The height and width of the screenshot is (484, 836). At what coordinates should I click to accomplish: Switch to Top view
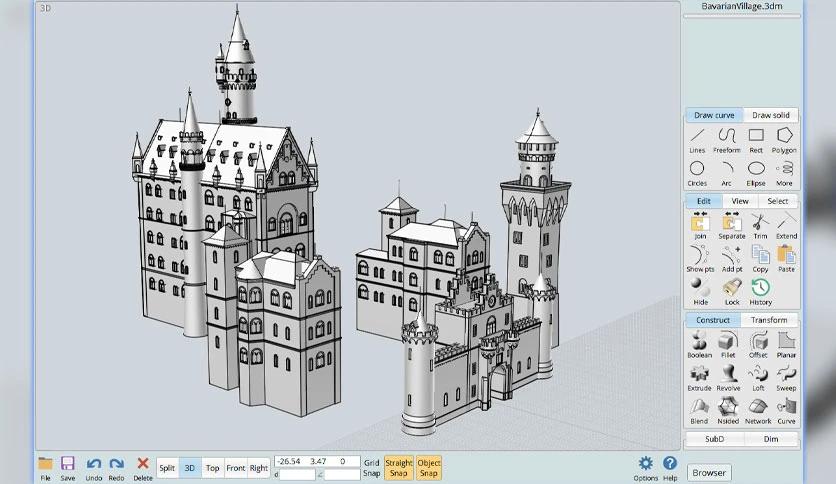213,468
